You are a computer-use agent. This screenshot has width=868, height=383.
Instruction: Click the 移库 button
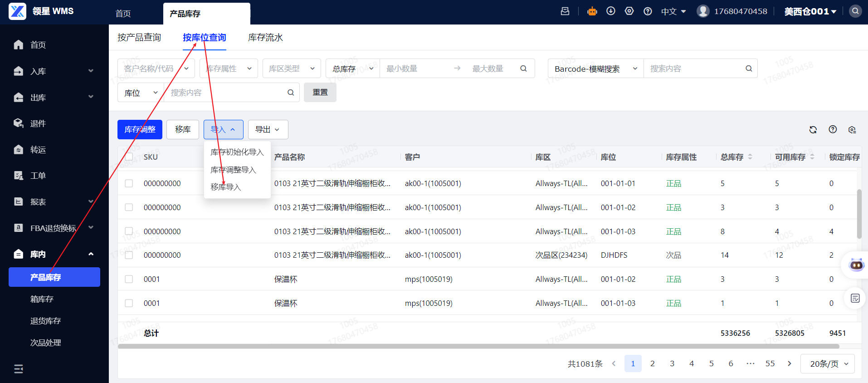pos(183,129)
